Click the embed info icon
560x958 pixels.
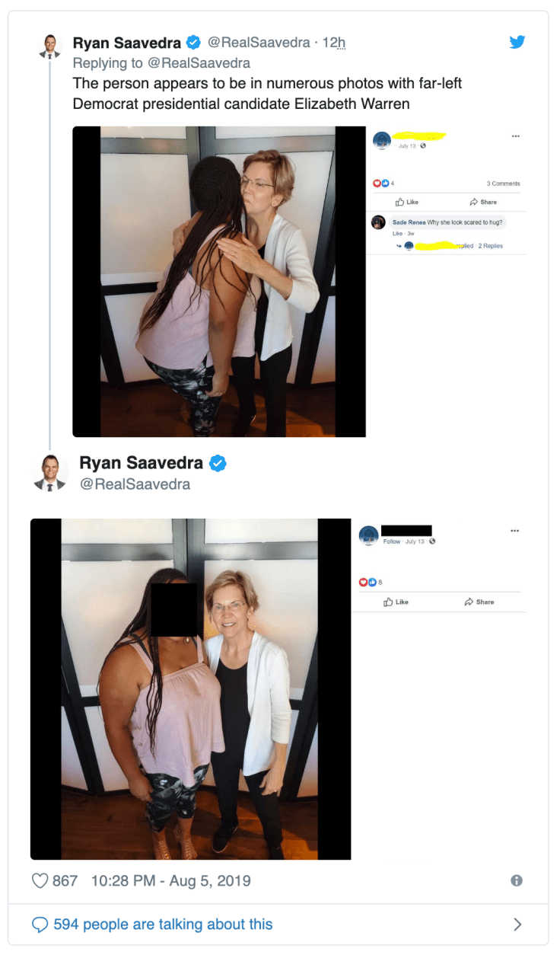coord(517,880)
